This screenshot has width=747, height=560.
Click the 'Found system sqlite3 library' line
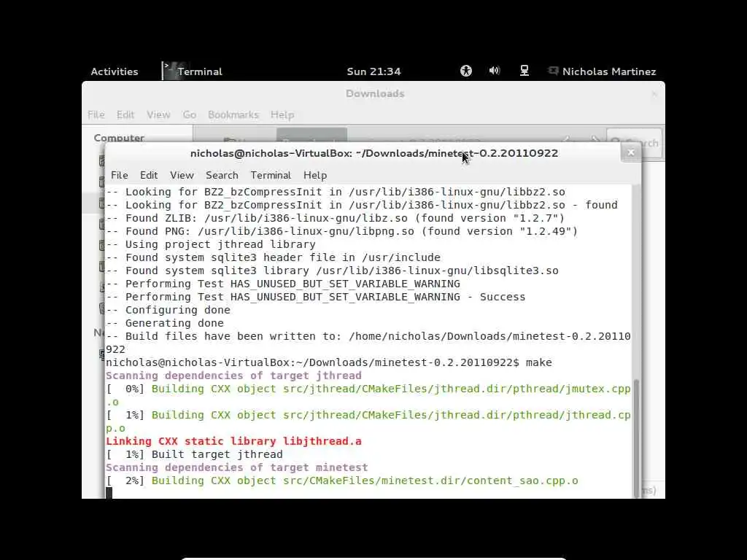[x=332, y=271]
